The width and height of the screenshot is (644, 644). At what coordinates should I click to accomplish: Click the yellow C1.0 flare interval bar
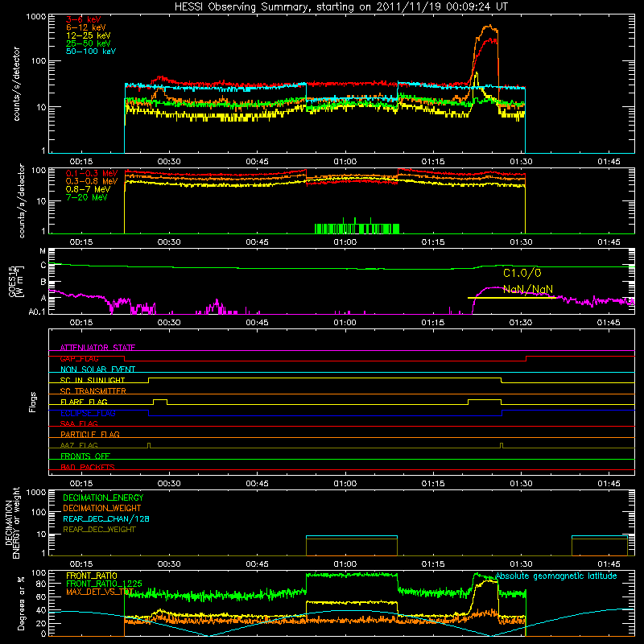pos(511,297)
